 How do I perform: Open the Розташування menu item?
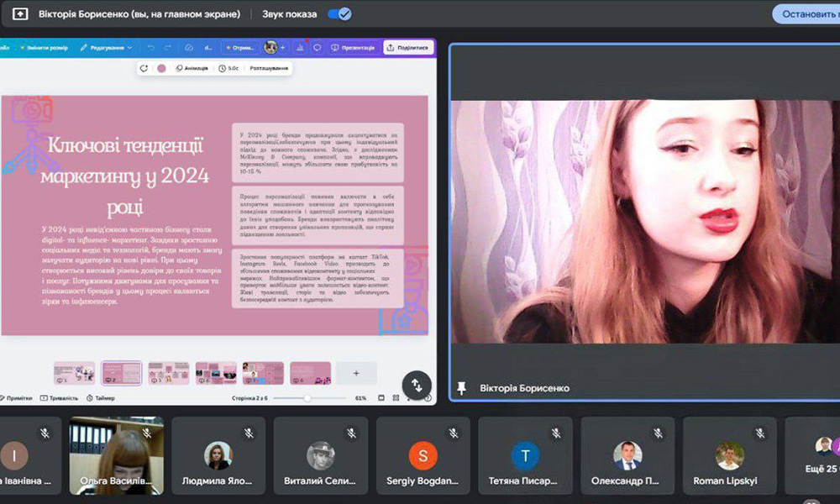pyautogui.click(x=269, y=69)
